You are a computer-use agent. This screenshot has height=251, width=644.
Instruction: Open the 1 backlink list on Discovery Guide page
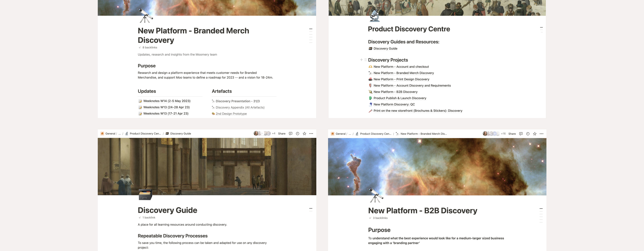(x=147, y=217)
